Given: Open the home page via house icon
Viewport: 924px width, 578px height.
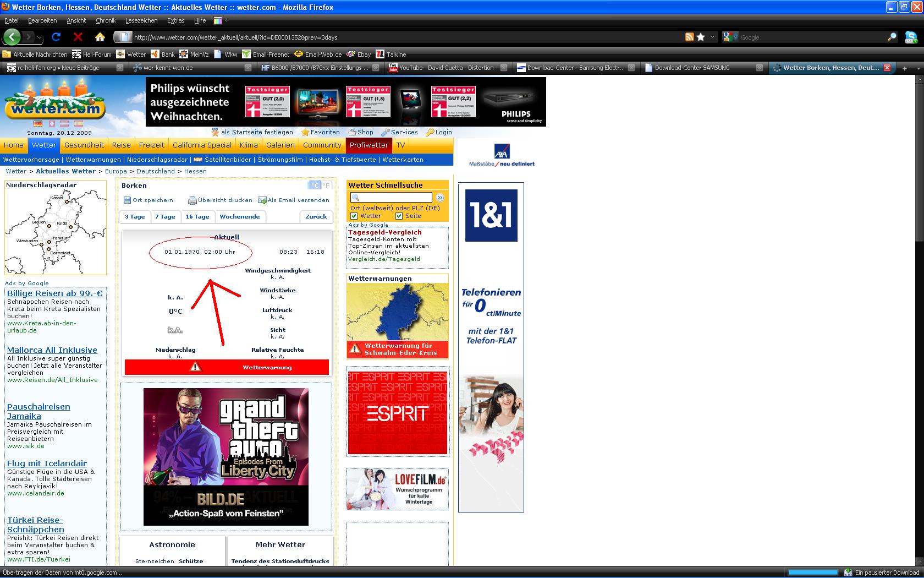Looking at the screenshot, I should point(100,37).
